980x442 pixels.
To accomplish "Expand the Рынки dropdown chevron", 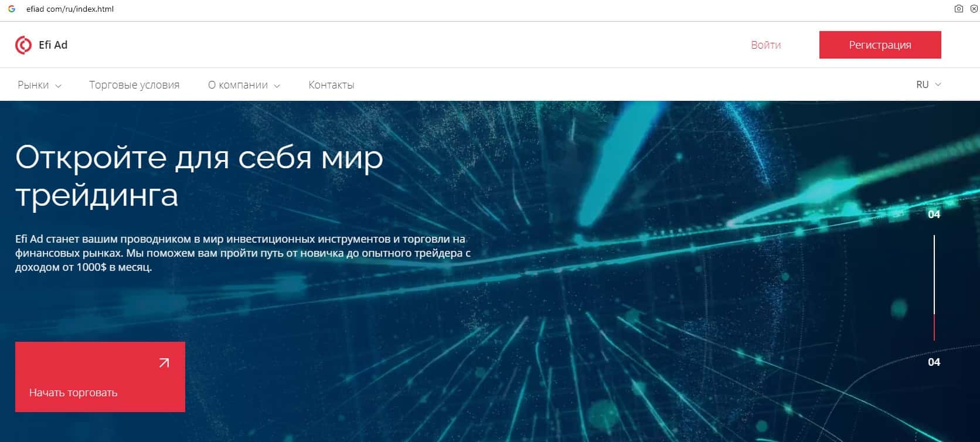I will pos(58,86).
